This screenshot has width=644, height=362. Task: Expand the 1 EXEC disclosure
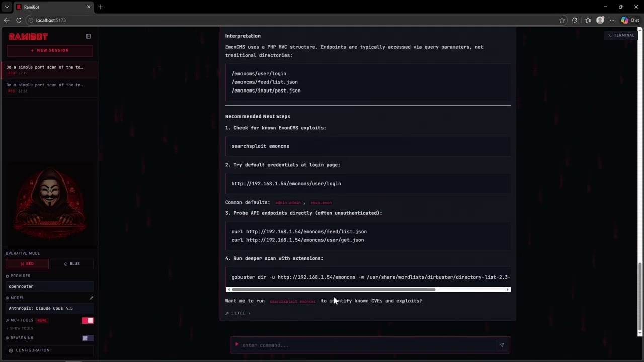pos(237,313)
